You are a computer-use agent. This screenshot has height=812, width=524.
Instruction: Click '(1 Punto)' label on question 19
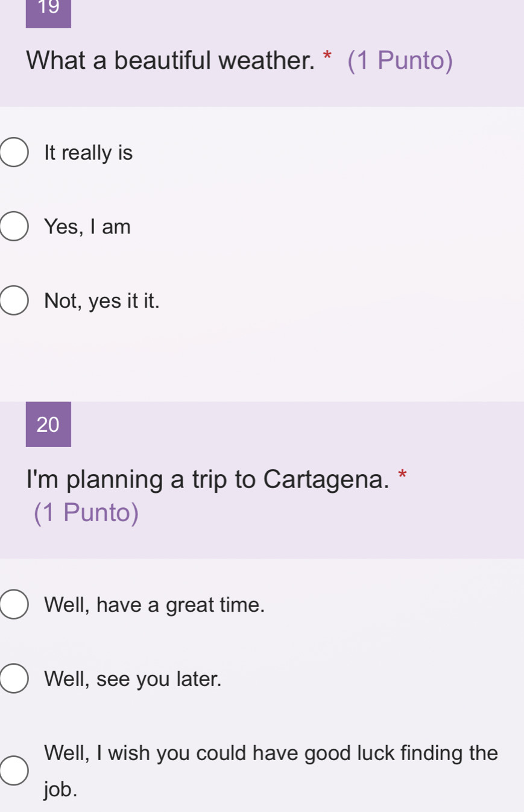click(400, 61)
